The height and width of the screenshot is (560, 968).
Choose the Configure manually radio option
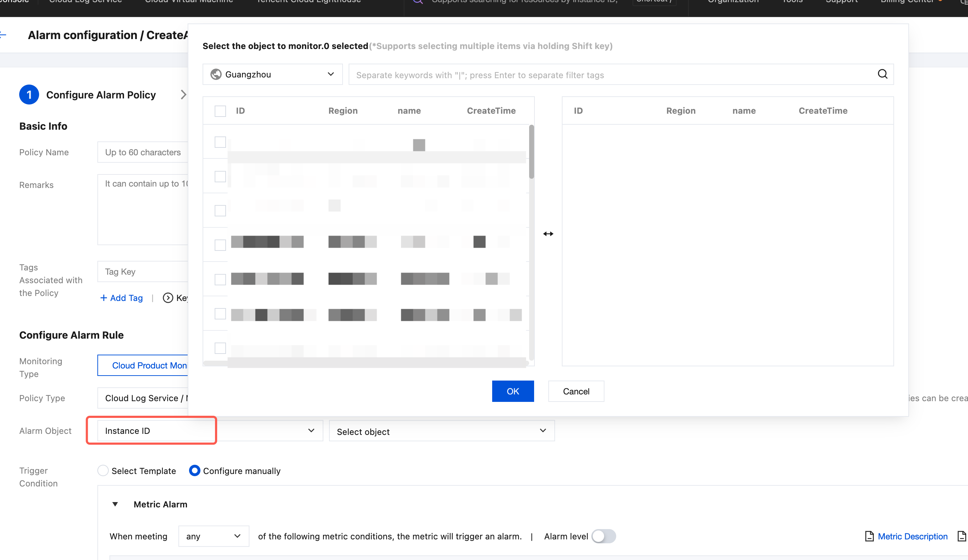195,470
